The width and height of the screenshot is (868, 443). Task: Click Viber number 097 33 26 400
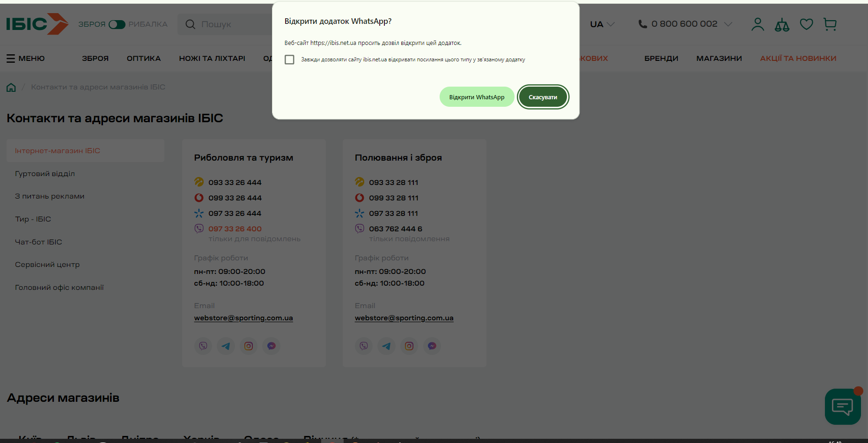click(x=235, y=229)
